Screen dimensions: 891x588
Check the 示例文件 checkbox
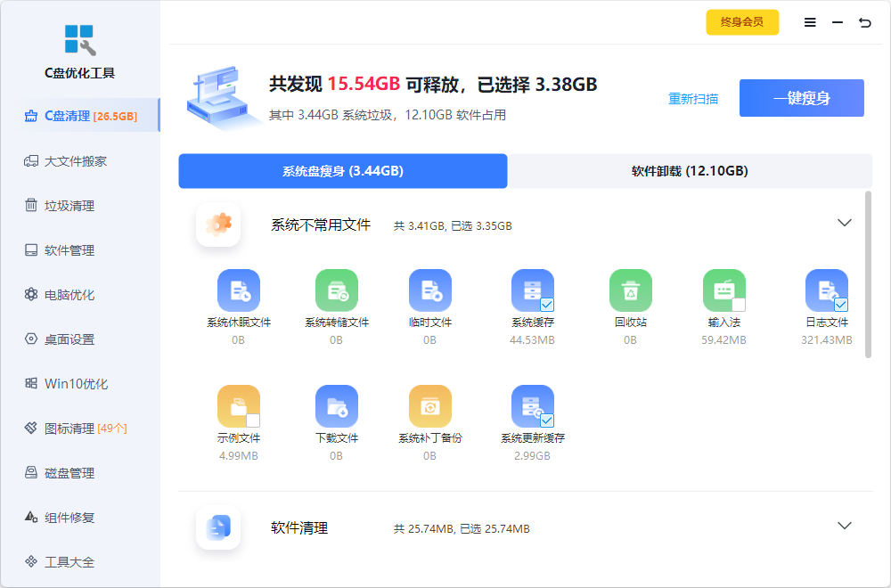tap(253, 420)
